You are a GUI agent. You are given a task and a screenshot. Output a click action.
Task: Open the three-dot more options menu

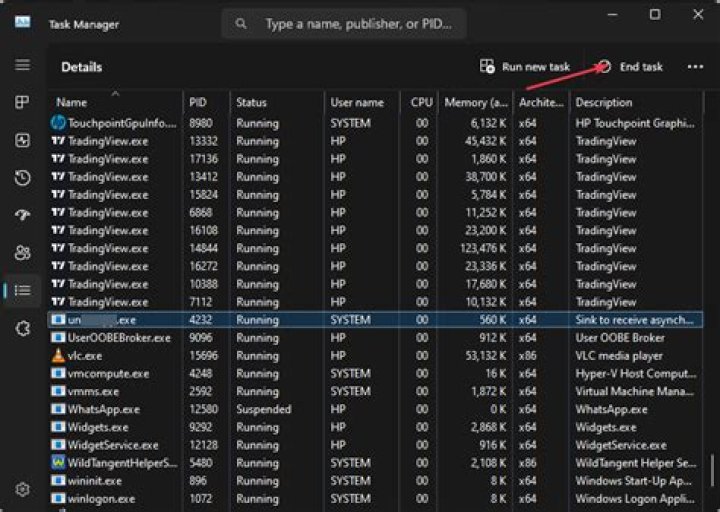695,67
